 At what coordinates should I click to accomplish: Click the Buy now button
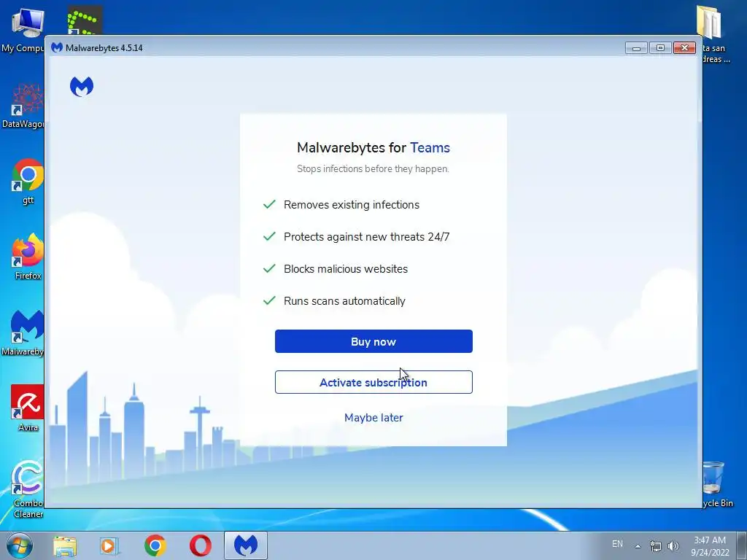pos(373,341)
